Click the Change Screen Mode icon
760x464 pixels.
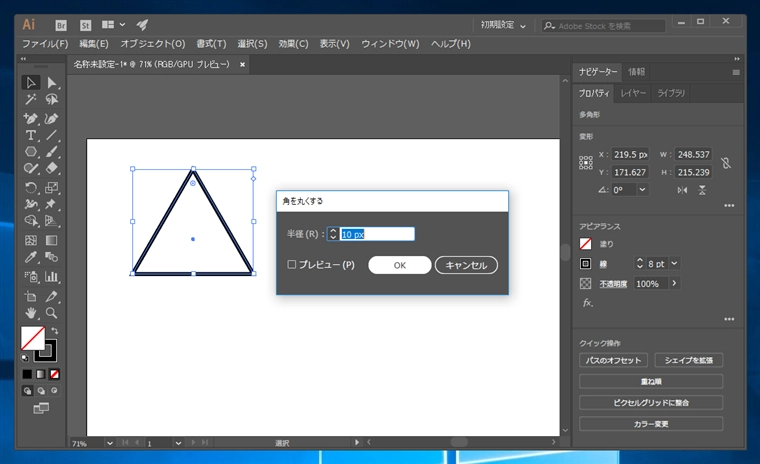[x=41, y=409]
